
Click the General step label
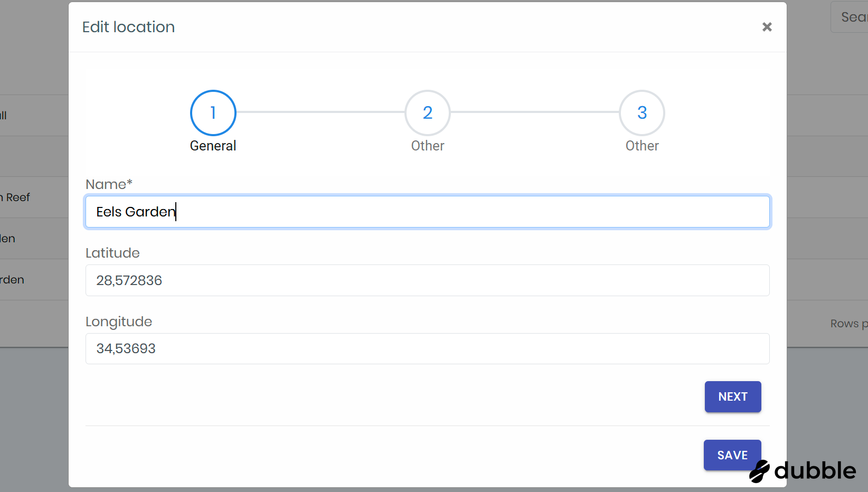[213, 146]
